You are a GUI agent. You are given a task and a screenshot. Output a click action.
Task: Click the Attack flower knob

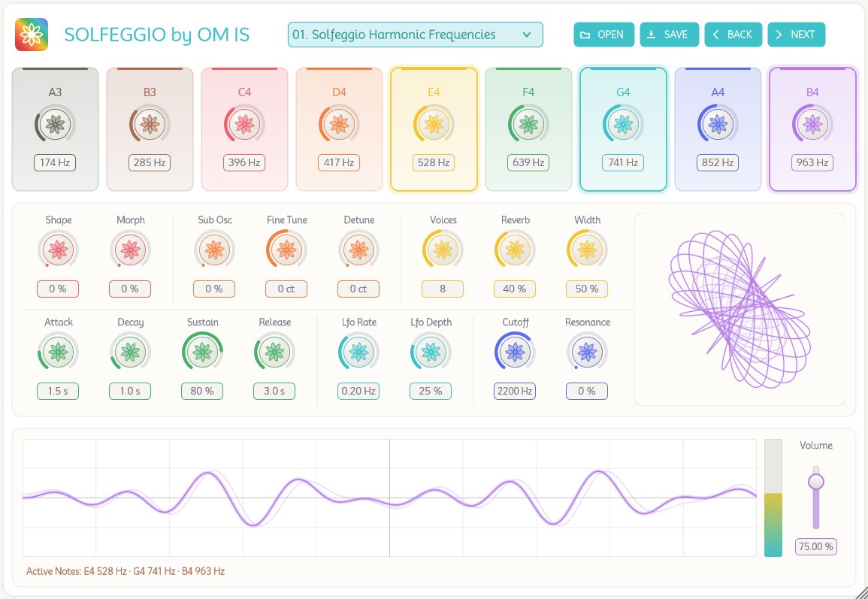pyautogui.click(x=58, y=352)
